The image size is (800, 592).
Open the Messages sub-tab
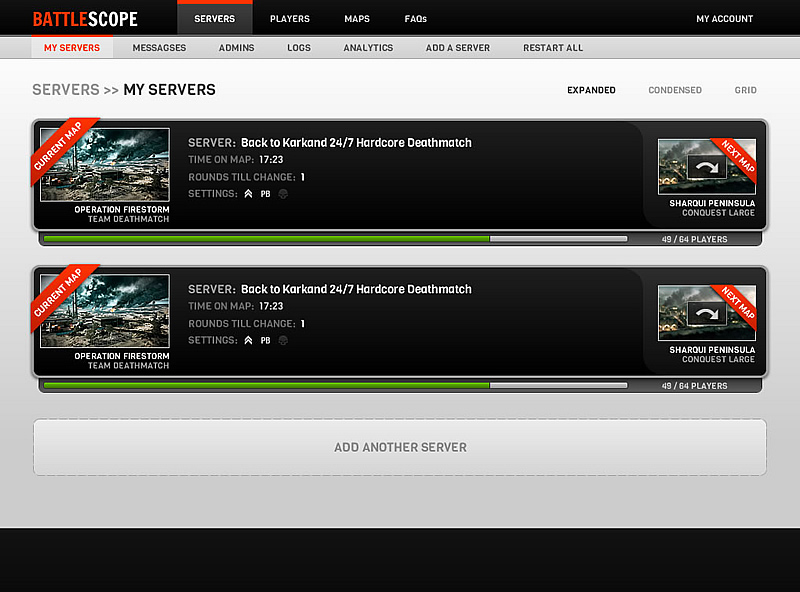[x=159, y=47]
